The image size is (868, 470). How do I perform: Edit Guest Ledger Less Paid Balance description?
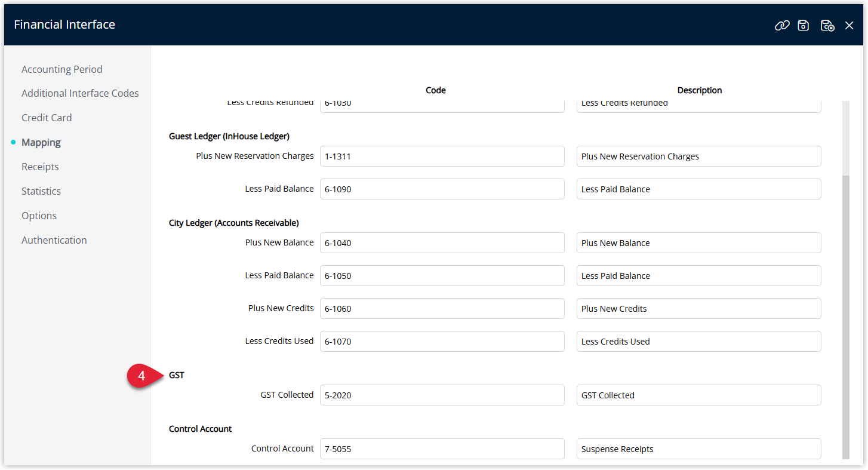point(698,189)
